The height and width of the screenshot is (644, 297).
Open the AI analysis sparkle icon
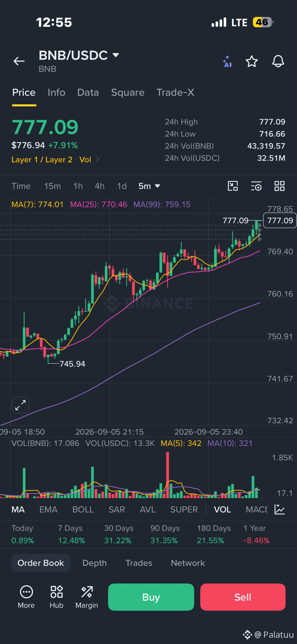[x=227, y=61]
